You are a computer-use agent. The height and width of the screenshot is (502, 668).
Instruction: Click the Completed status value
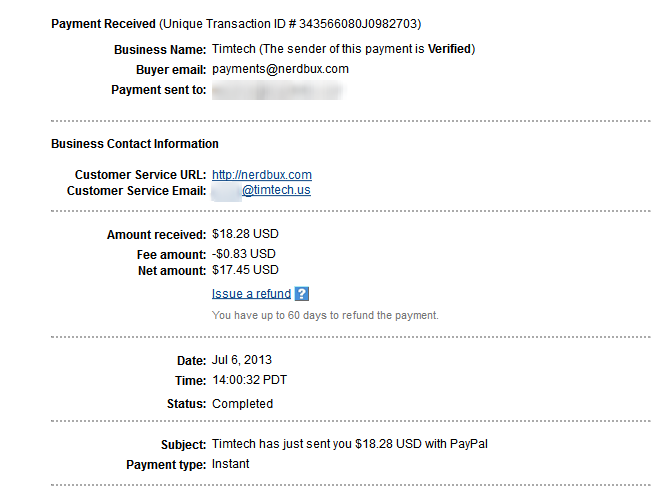(x=242, y=404)
